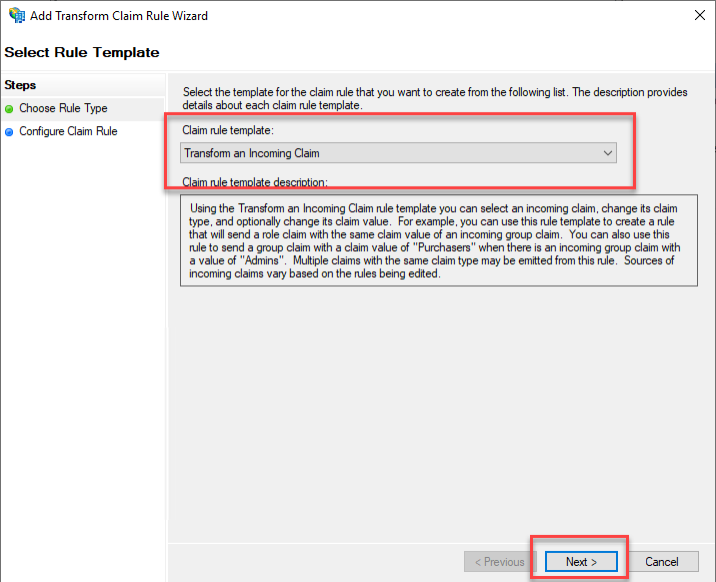Click the Claim rule template label
Image resolution: width=716 pixels, height=582 pixels.
click(228, 130)
